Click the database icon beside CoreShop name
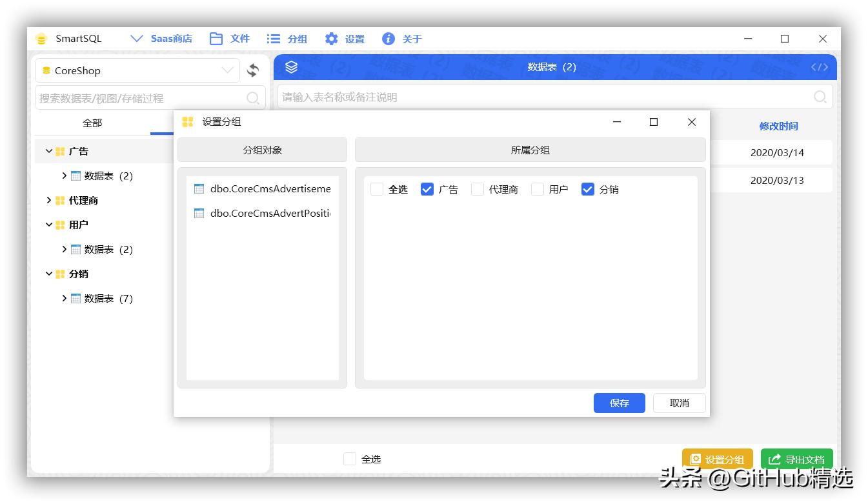 pos(46,70)
